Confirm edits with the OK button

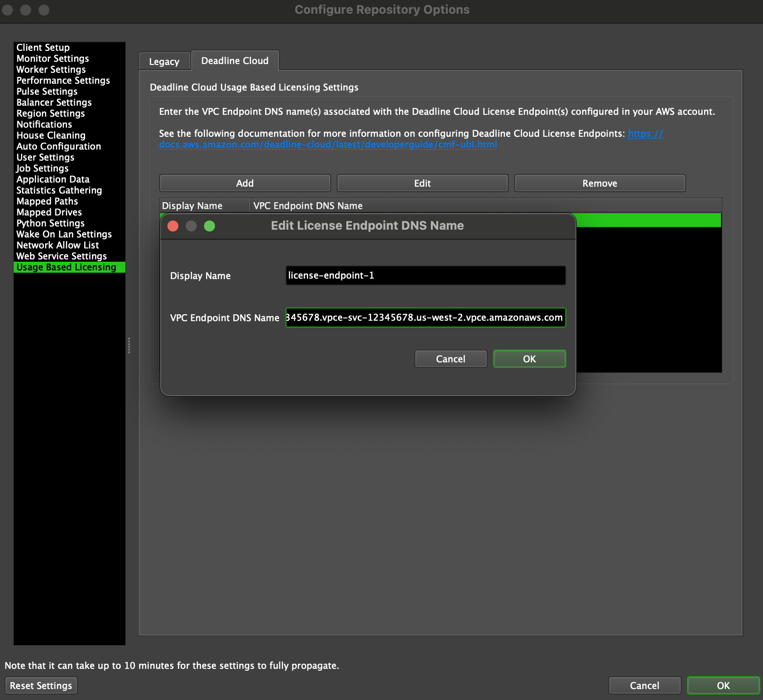(x=529, y=359)
